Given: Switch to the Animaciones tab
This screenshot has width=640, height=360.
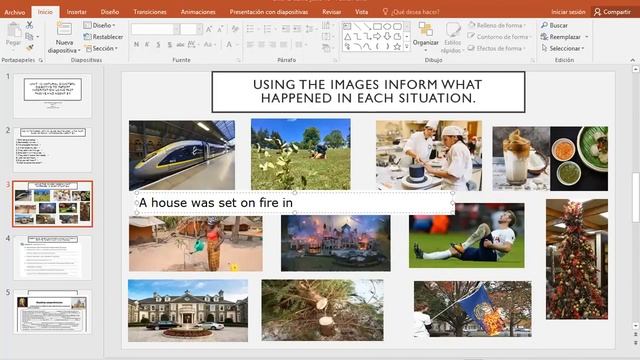Looking at the screenshot, I should 198,12.
